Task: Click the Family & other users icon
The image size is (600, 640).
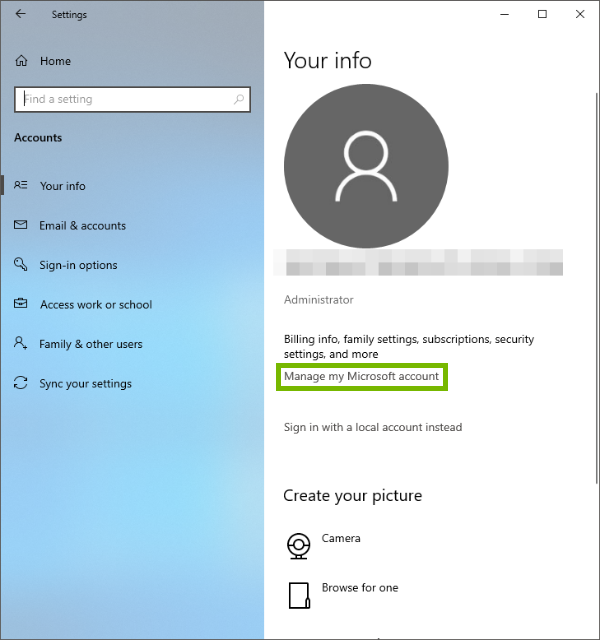Action: (20, 343)
